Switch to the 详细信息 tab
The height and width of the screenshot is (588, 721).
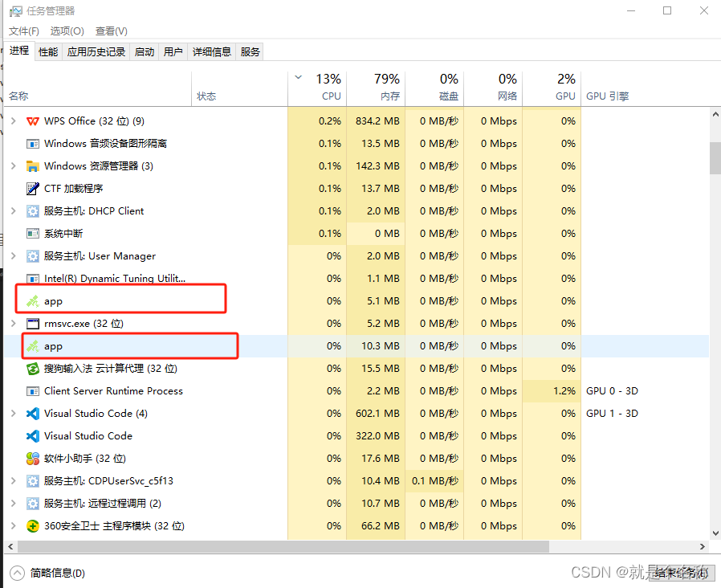(211, 52)
